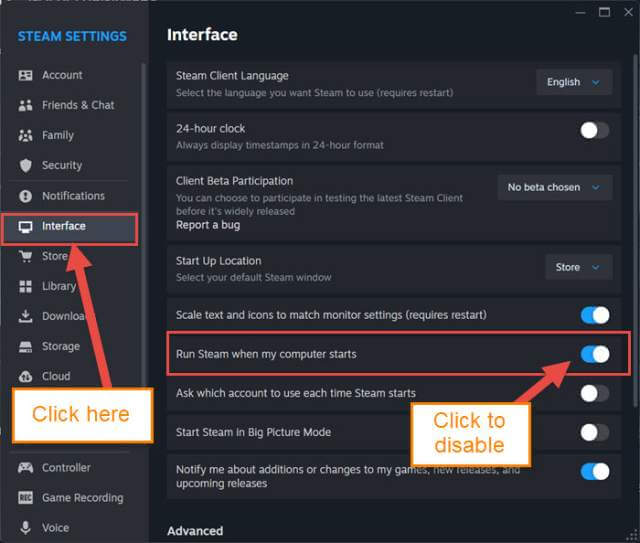Turn off Notify me about additions toggle

coord(595,472)
